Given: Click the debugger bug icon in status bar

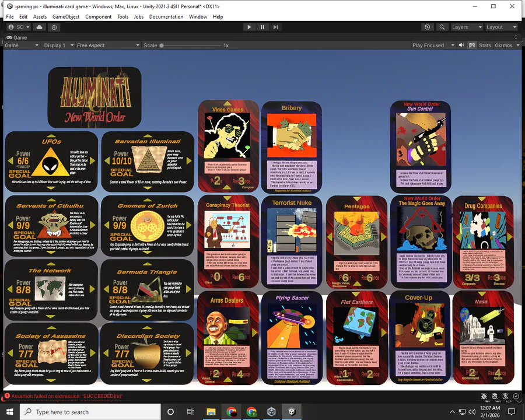Looking at the screenshot, I should [x=484, y=396].
